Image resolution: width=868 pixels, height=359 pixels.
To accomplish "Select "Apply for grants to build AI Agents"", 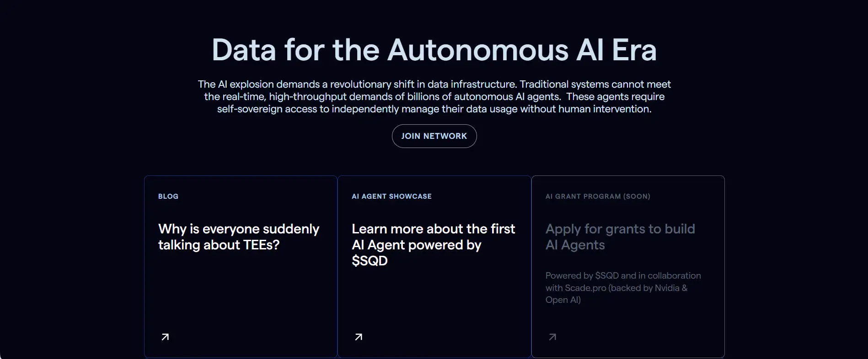I will pos(620,237).
